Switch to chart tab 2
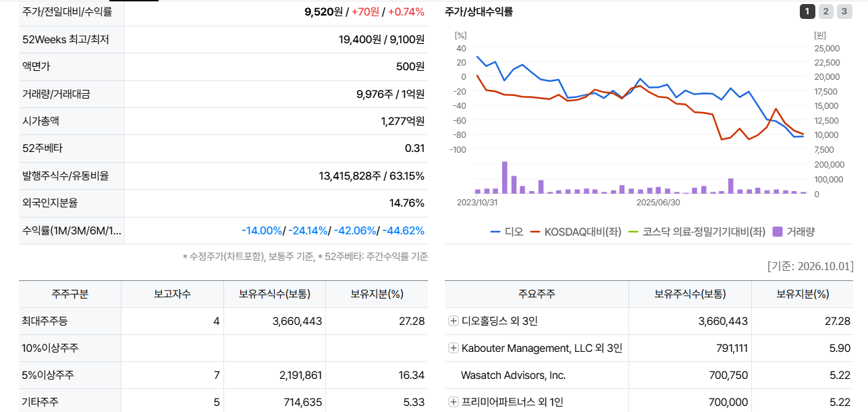The image size is (868, 412). (x=826, y=11)
